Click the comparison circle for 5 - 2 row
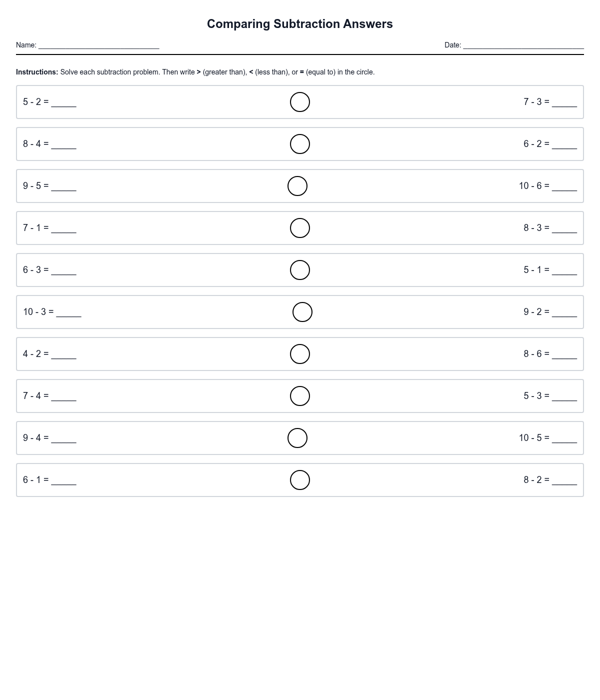This screenshot has width=600, height=700. [x=300, y=102]
